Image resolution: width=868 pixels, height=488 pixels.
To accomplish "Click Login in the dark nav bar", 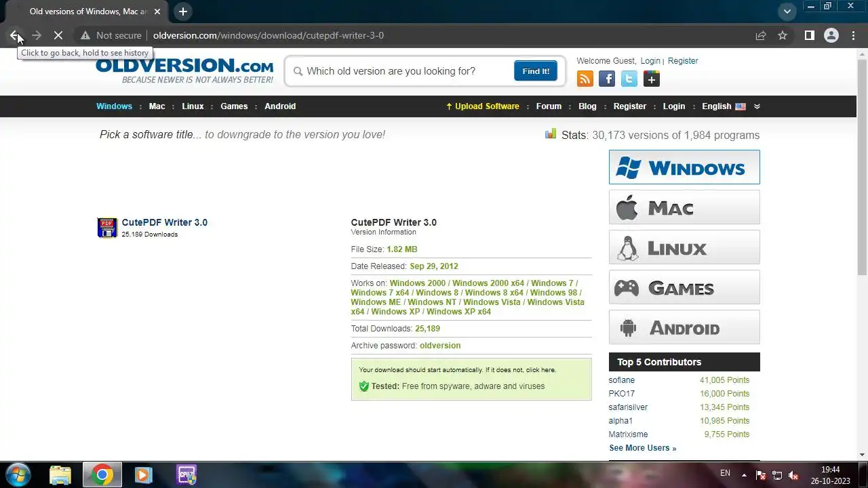I will click(674, 106).
